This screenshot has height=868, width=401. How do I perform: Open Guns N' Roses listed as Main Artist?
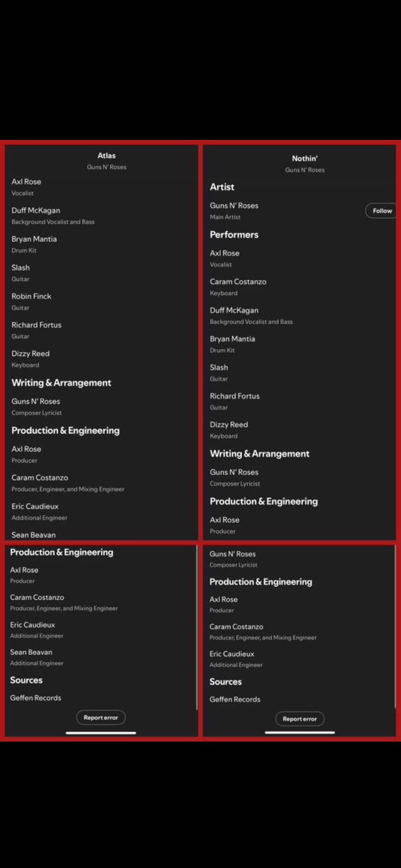click(x=234, y=206)
